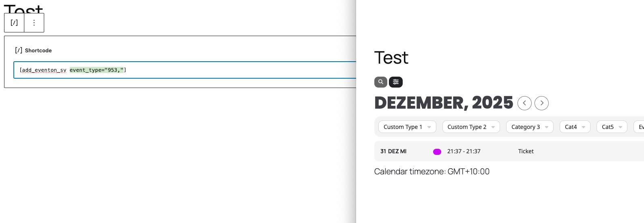Go to the previous month arrow
The image size is (644, 223).
[x=524, y=103]
